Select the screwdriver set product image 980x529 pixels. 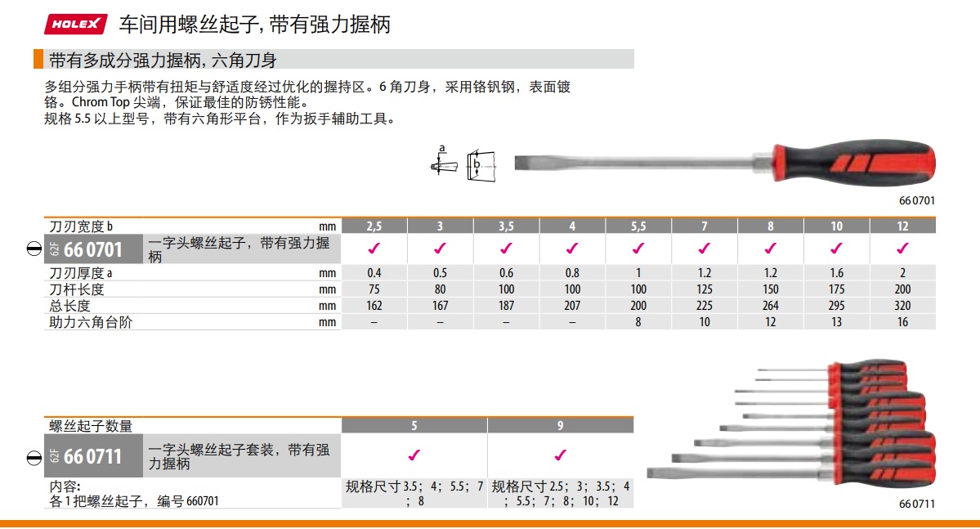(791, 425)
